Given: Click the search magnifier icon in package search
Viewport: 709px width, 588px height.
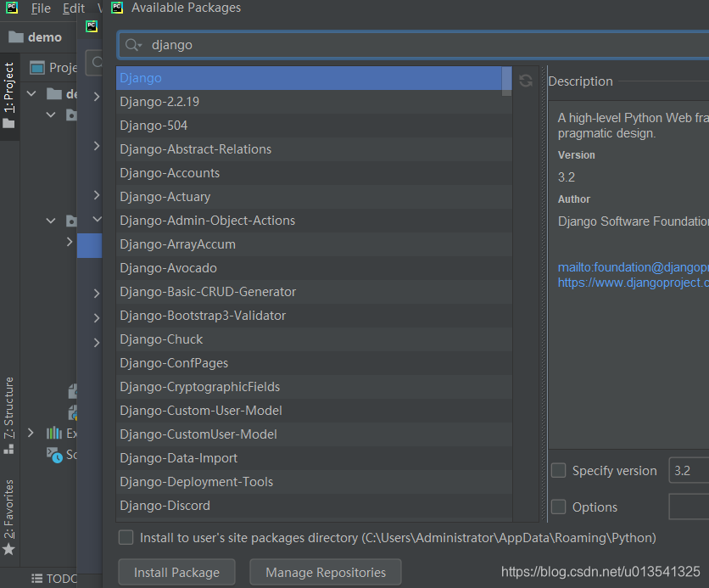Looking at the screenshot, I should [x=131, y=45].
